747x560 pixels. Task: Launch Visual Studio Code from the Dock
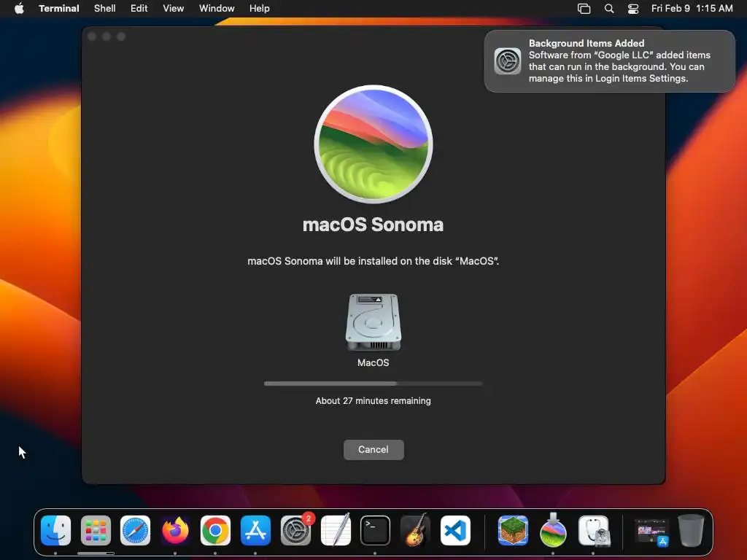tap(455, 531)
